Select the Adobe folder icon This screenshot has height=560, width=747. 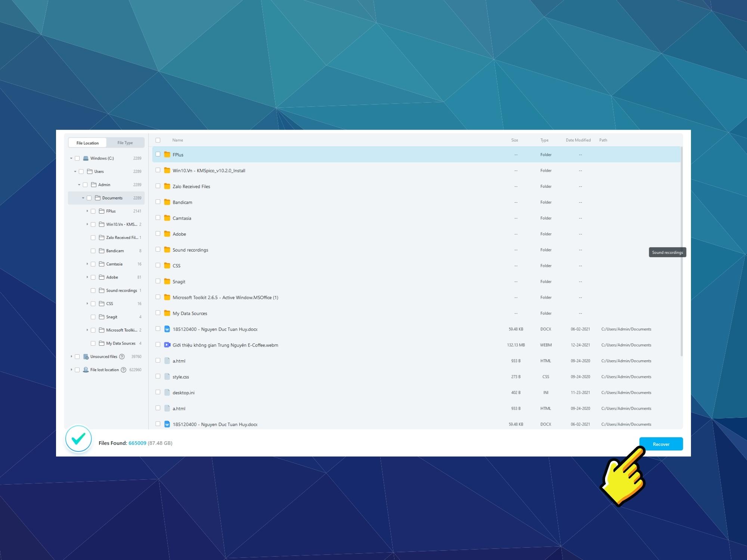[x=167, y=234]
